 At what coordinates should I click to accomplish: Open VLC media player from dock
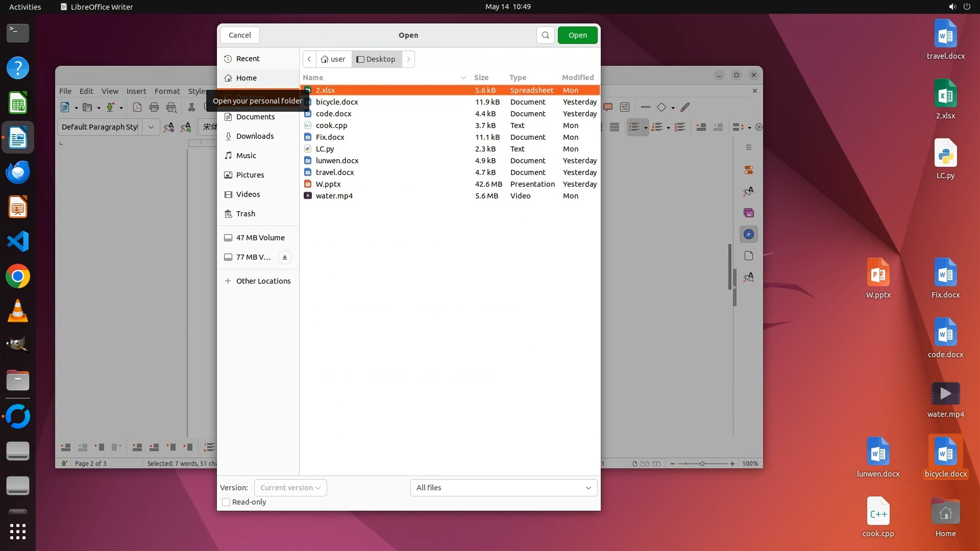[x=18, y=311]
